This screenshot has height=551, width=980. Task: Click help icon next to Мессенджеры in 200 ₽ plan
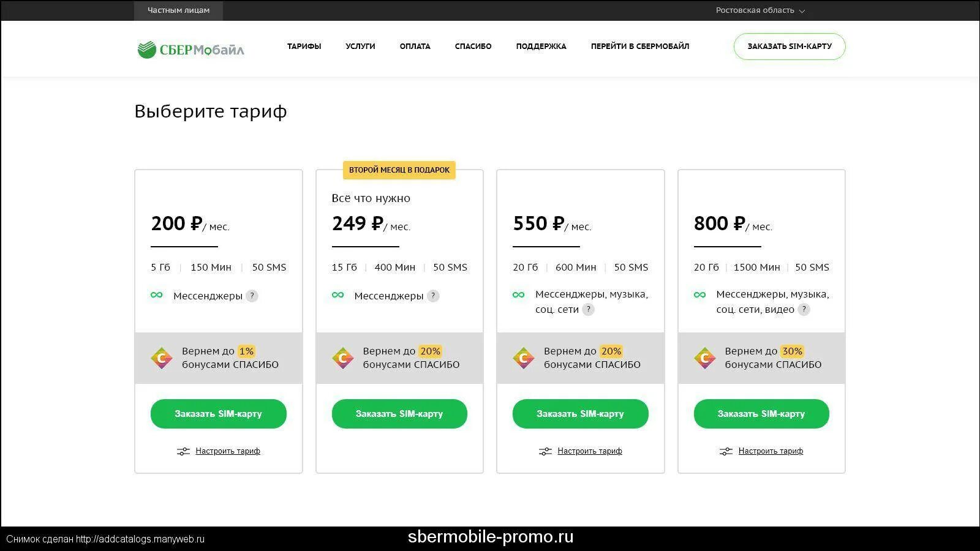point(252,296)
